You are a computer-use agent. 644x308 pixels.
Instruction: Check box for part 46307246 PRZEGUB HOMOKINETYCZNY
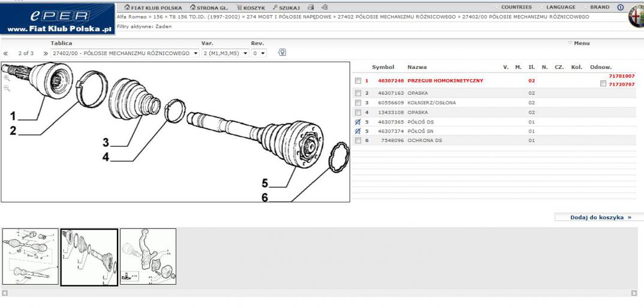[x=358, y=81]
